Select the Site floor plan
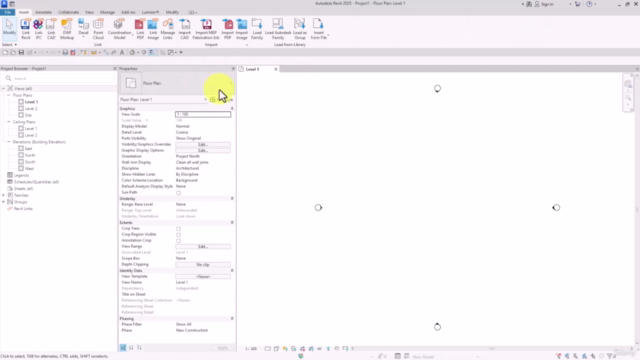 28,115
